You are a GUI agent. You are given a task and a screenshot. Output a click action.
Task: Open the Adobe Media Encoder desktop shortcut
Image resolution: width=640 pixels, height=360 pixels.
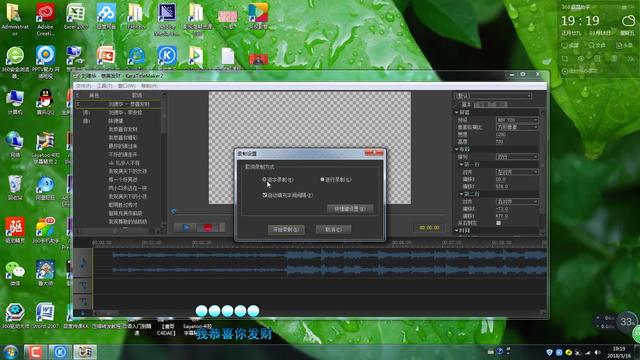(167, 19)
